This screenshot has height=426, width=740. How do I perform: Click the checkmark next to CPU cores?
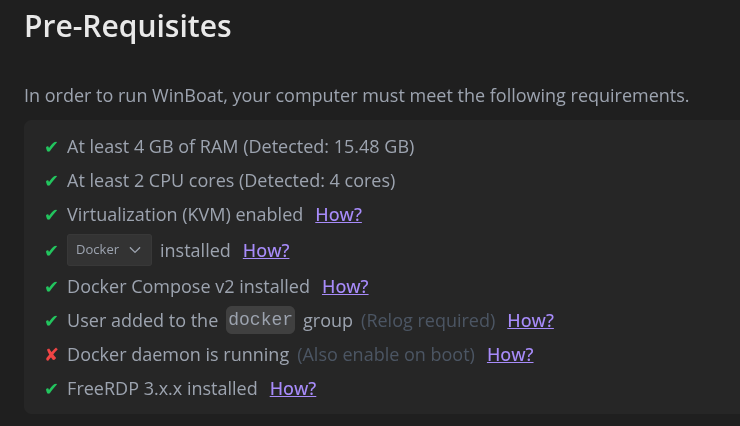click(51, 181)
